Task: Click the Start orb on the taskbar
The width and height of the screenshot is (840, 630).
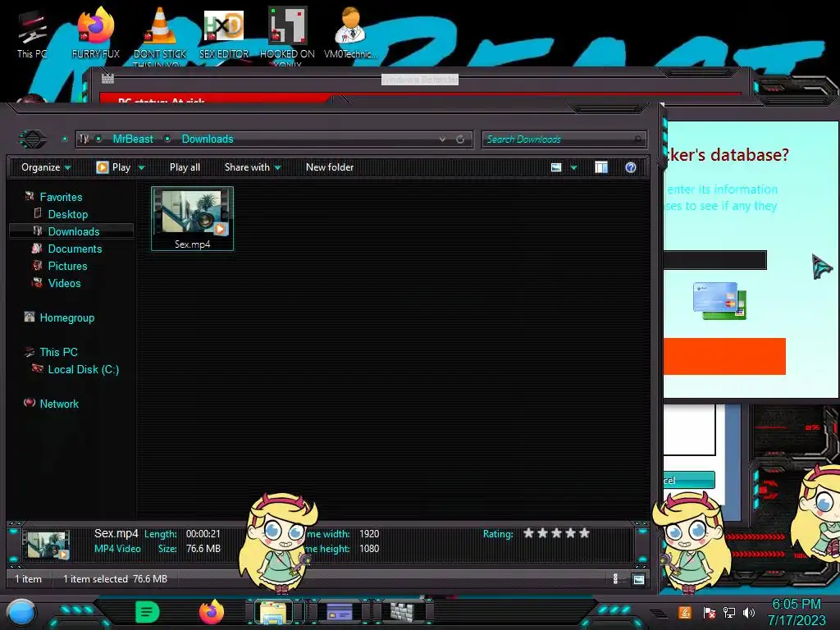Action: (21, 613)
